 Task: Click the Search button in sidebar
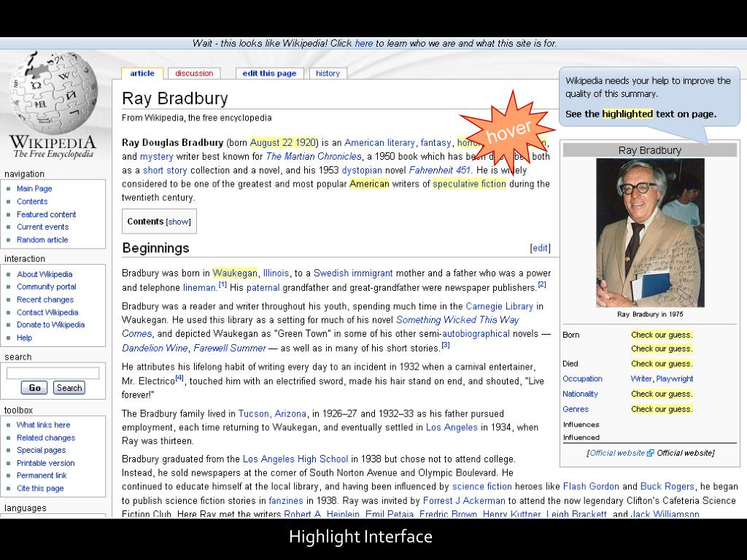click(x=69, y=388)
